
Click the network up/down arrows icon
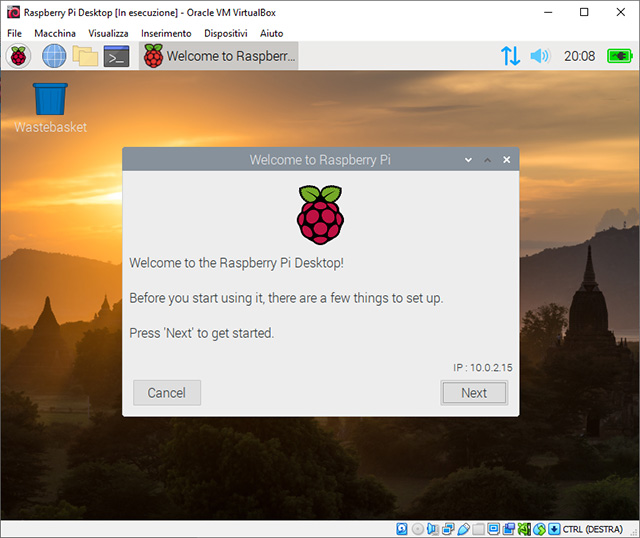[510, 56]
